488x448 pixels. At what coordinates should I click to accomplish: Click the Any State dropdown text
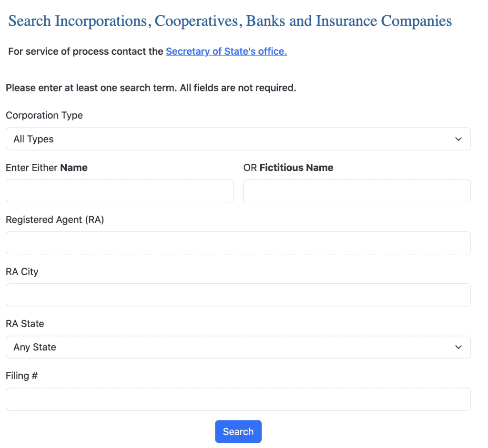point(35,347)
